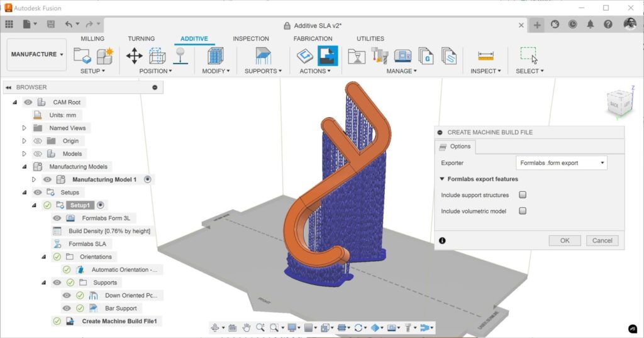The height and width of the screenshot is (338, 644).
Task: Click the Minimize Build Height icon
Action: (x=157, y=56)
